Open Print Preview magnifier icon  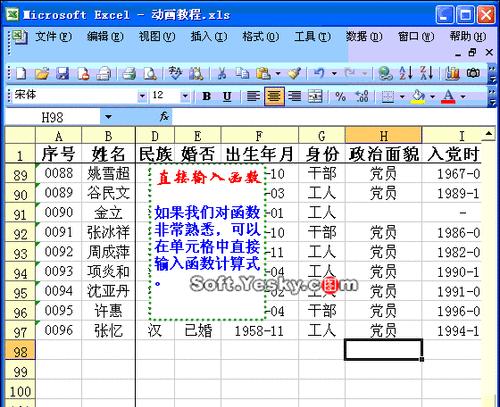pyautogui.click(x=150, y=74)
